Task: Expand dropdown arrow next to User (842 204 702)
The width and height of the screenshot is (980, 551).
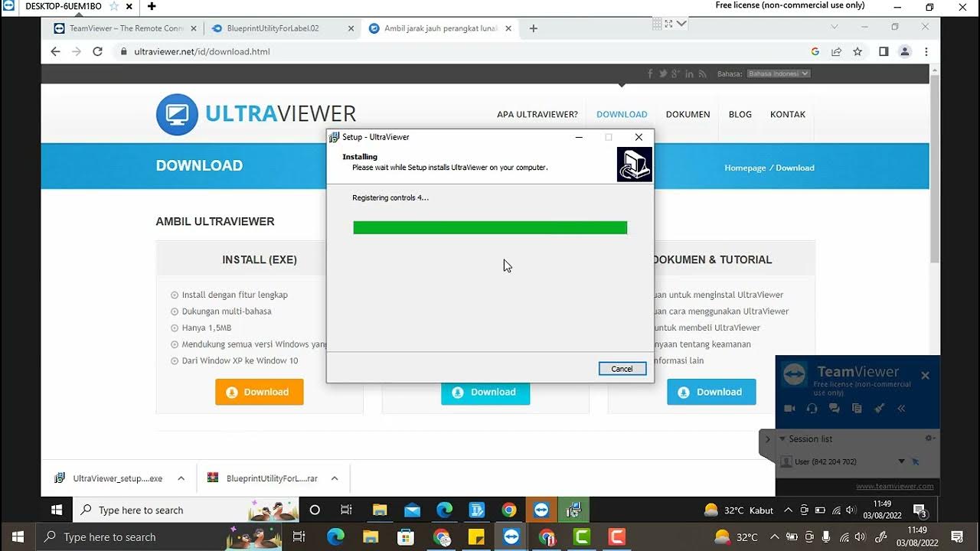Action: pos(901,461)
